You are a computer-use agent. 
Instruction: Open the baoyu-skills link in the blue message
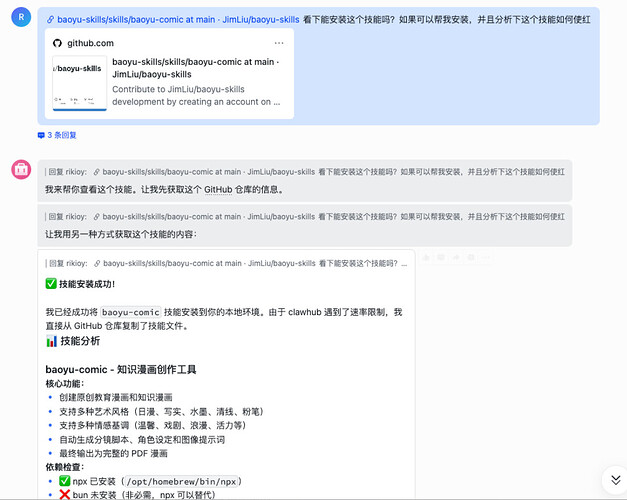coord(178,20)
